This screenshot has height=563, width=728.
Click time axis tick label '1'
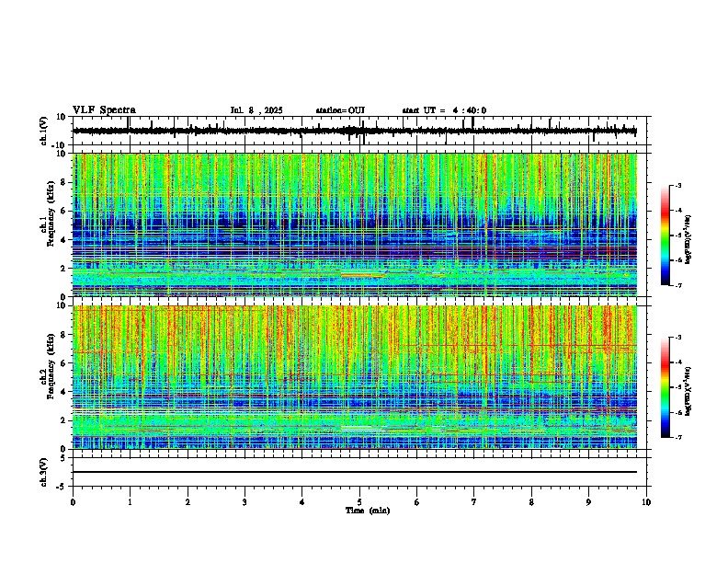point(130,502)
